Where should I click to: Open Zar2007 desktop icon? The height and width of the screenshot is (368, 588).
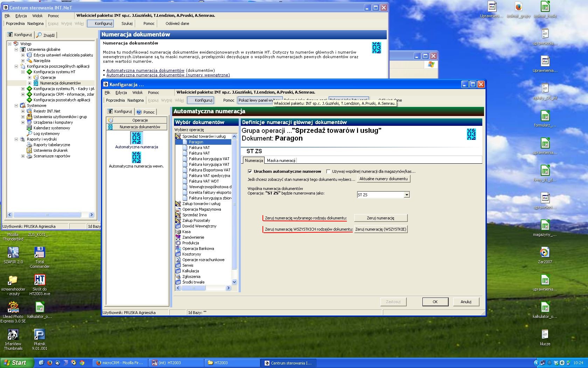[545, 255]
